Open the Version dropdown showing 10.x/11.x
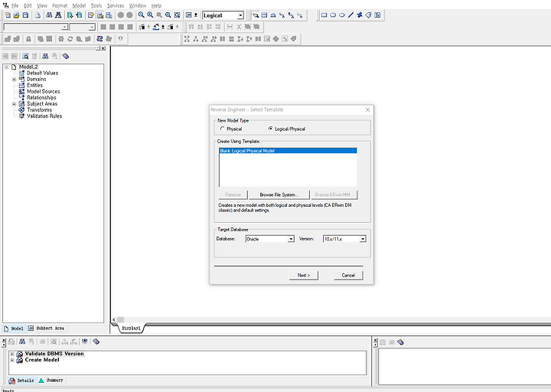551x392 pixels. (363, 239)
